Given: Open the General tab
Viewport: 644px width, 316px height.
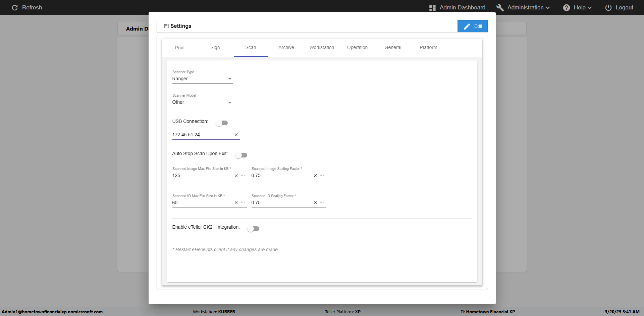Looking at the screenshot, I should [393, 47].
